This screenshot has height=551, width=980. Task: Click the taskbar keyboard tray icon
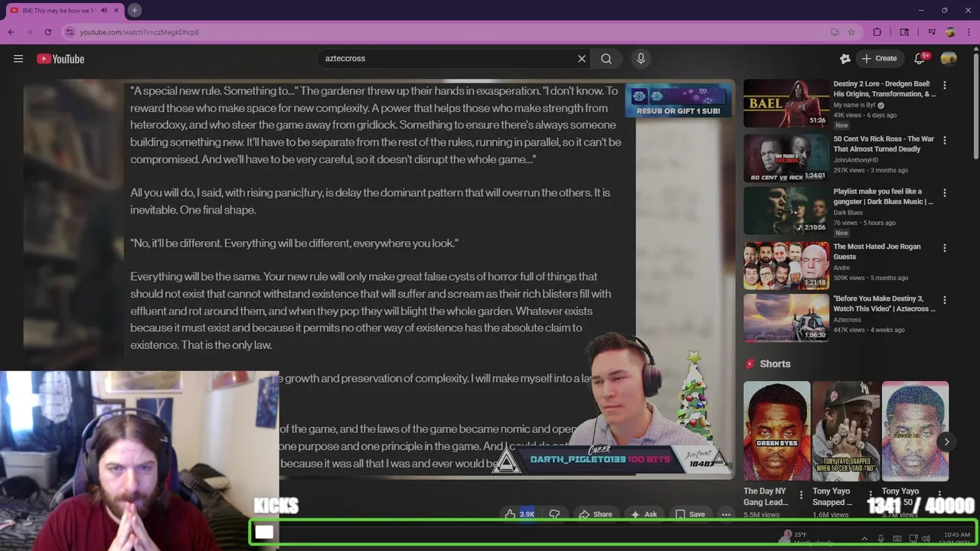[x=897, y=539]
